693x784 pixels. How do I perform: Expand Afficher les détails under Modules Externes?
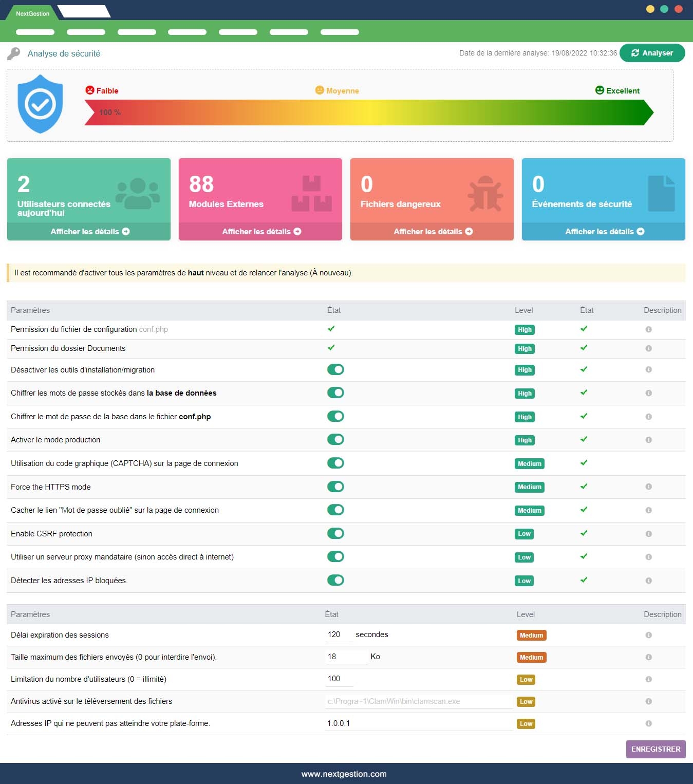[x=261, y=232]
